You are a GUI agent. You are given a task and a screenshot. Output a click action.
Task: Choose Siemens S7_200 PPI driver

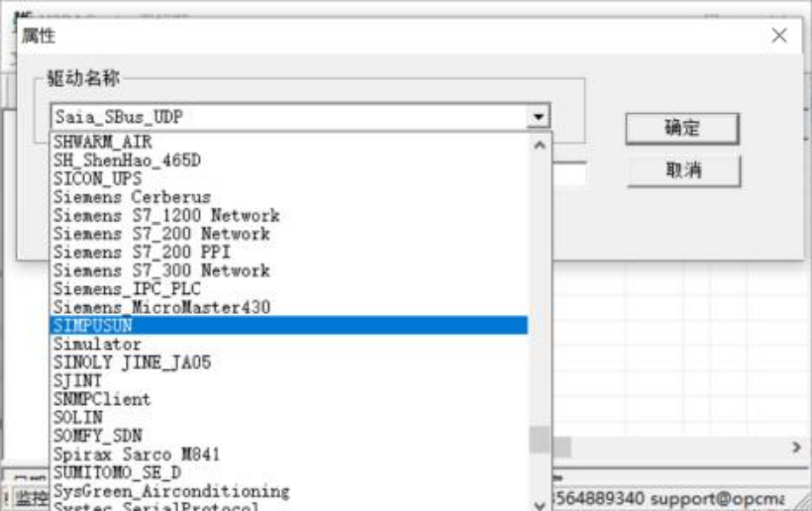289,253
